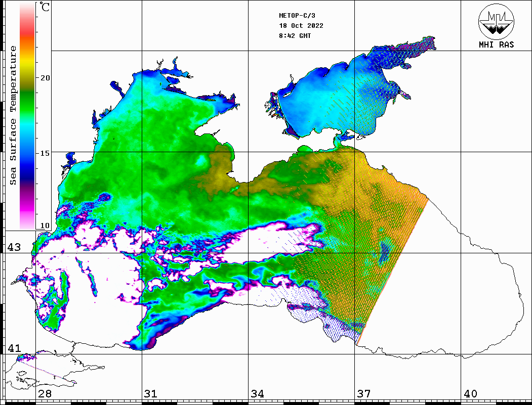Select the '18 Oct 2022' date text
The height and width of the screenshot is (405, 532).
pos(301,26)
